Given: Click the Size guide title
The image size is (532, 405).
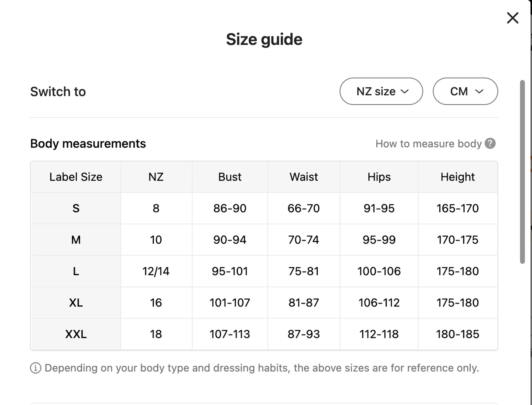Looking at the screenshot, I should tap(264, 39).
